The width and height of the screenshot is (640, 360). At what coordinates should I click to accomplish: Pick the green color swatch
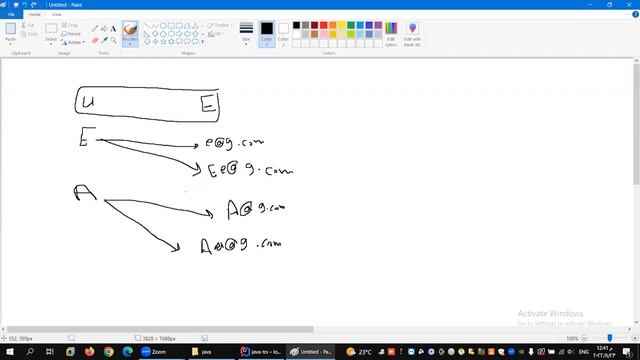[351, 25]
